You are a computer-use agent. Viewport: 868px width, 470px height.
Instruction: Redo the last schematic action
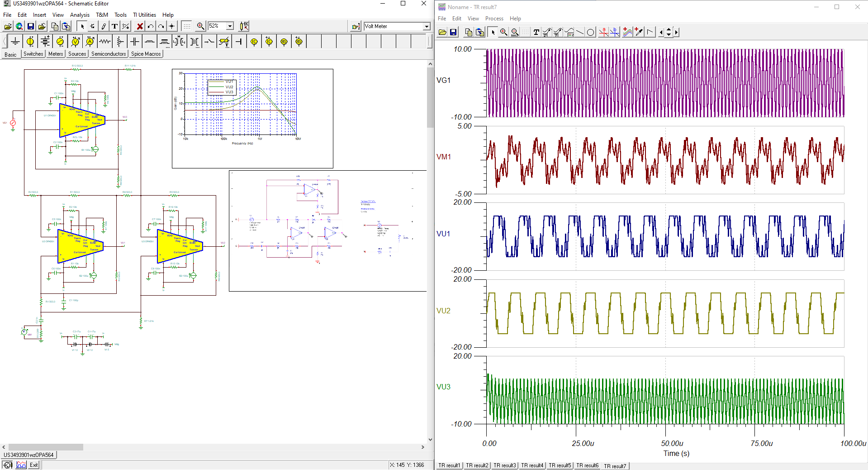pos(161,26)
